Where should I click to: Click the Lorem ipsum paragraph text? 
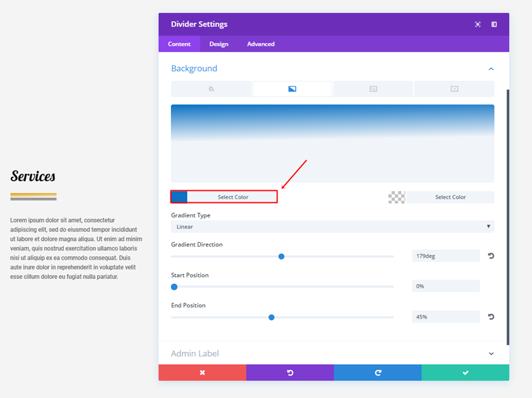point(76,248)
